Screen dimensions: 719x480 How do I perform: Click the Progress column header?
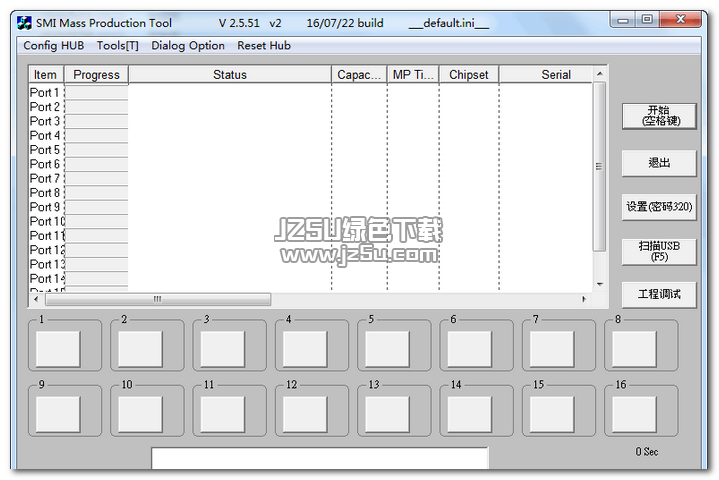[96, 75]
